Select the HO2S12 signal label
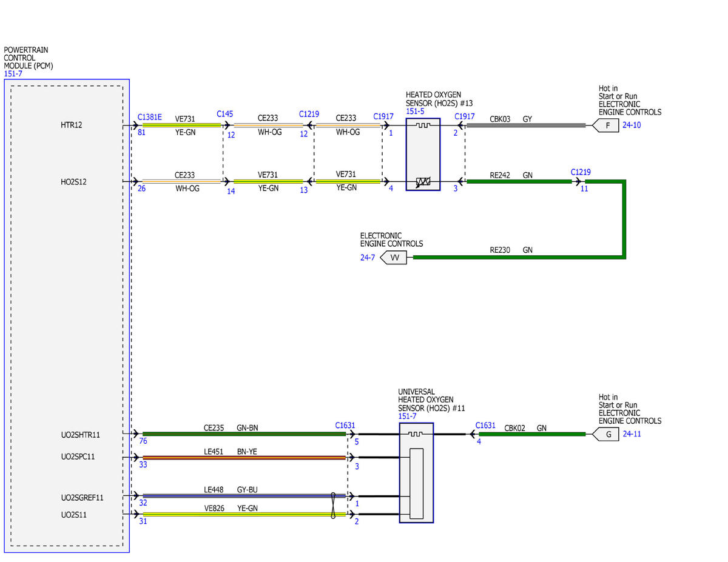Viewport: 728px width, 562px height. tap(73, 181)
